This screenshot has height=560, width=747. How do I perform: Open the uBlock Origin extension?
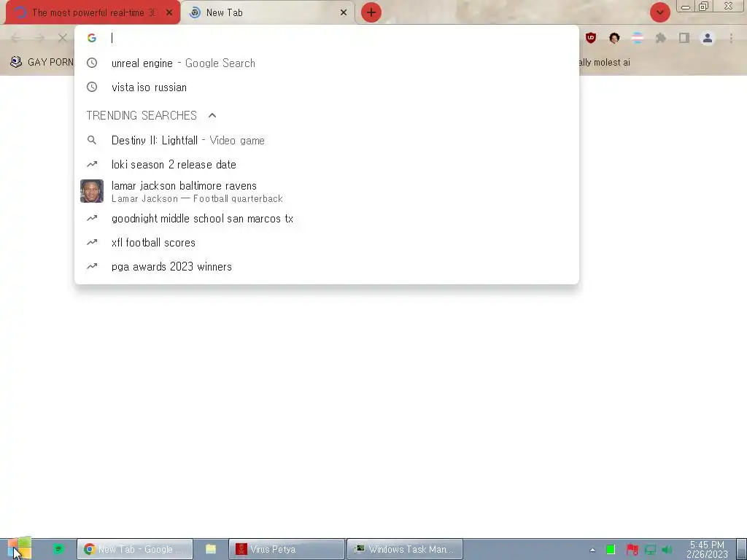591,38
